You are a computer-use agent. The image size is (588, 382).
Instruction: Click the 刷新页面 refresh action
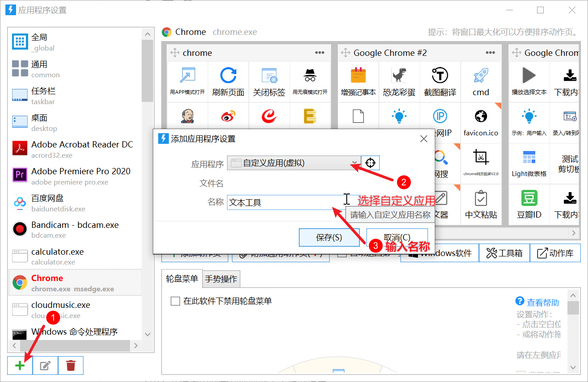coord(228,82)
